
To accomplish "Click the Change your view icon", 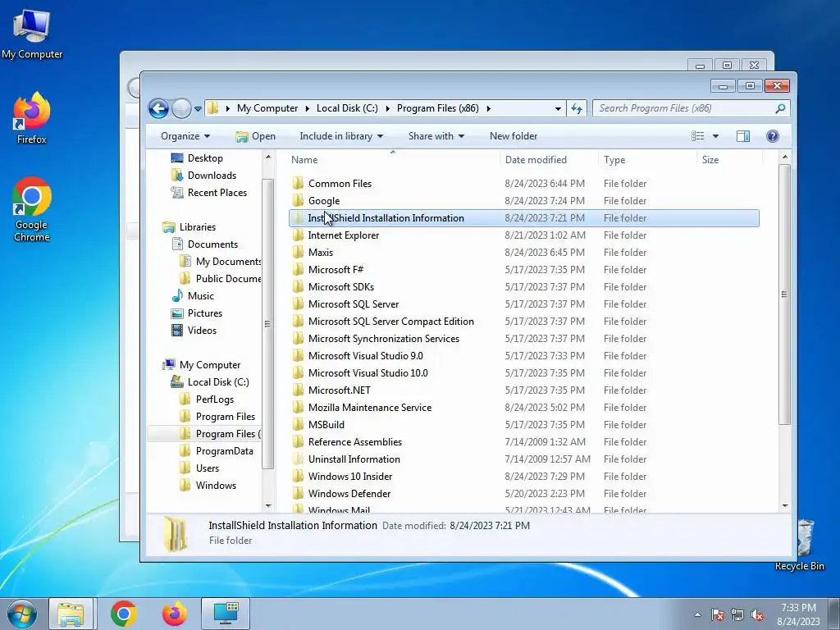I will coord(697,136).
